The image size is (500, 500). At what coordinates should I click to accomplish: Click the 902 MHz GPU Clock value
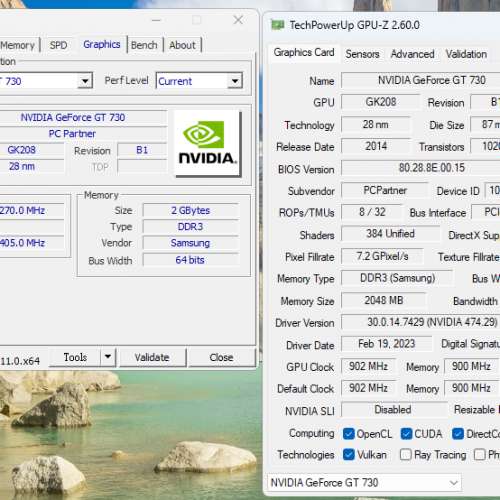[368, 366]
